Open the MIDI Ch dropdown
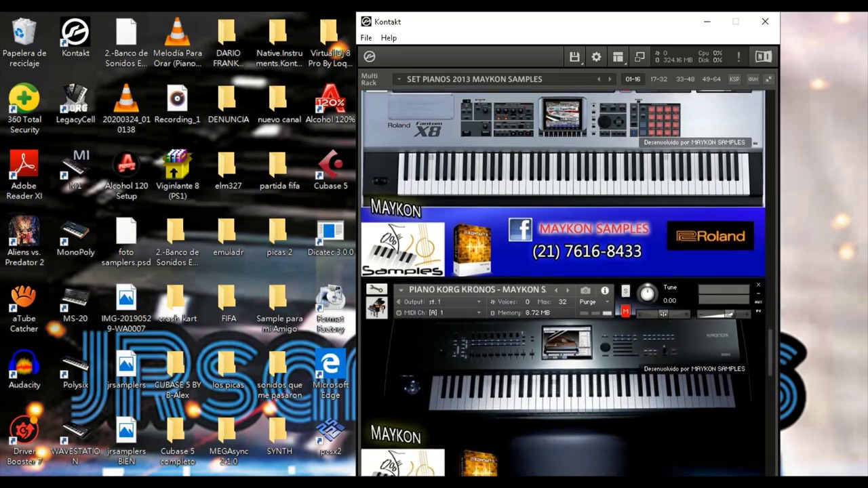Viewport: 868px width, 488px height. [x=439, y=312]
